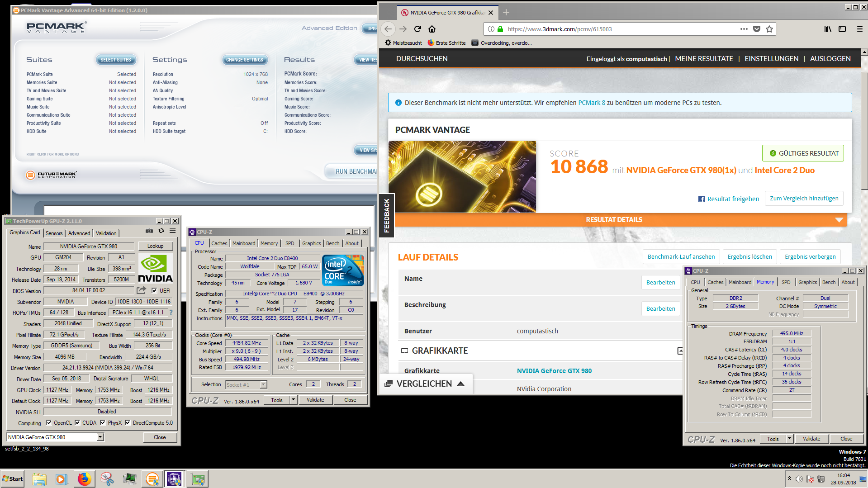
Task: Open the GPU-Z hamburger menu icon
Action: [x=173, y=231]
